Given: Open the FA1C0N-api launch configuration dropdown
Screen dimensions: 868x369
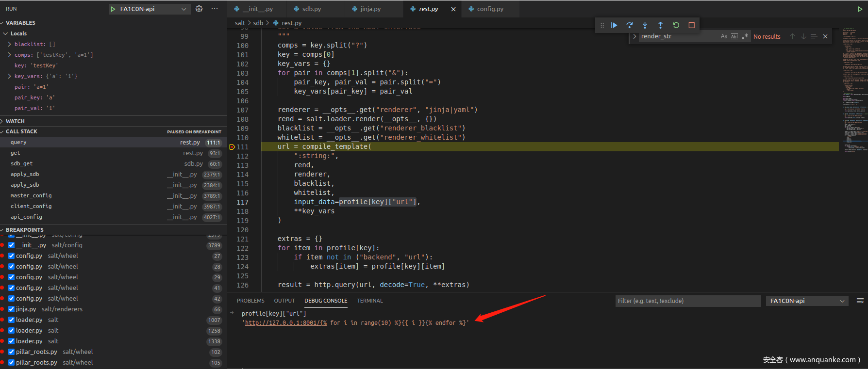Looking at the screenshot, I should click(x=152, y=9).
